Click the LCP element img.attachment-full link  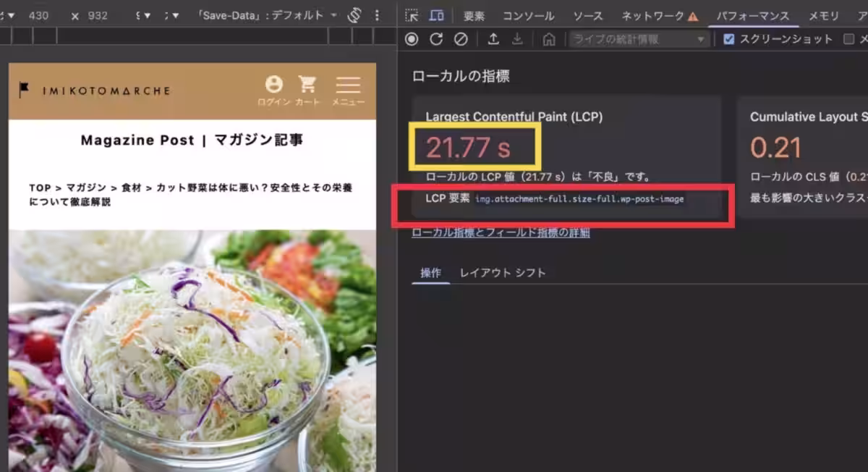(x=579, y=198)
